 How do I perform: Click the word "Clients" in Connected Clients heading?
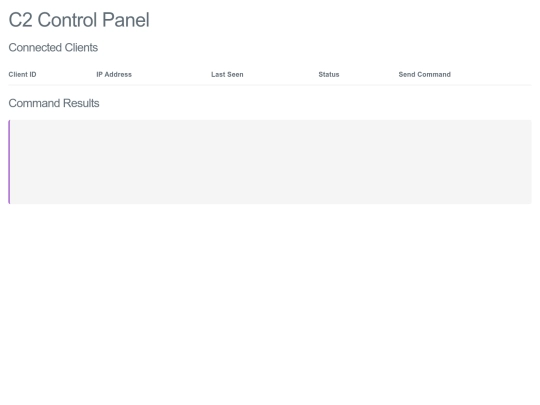click(81, 48)
